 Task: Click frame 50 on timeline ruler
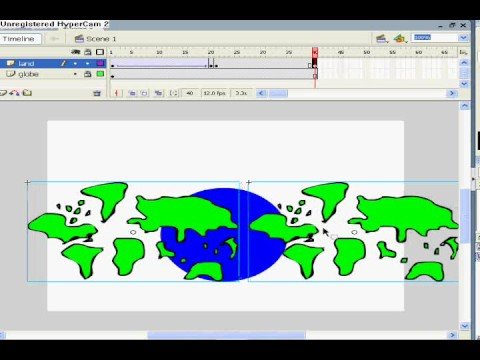click(367, 52)
